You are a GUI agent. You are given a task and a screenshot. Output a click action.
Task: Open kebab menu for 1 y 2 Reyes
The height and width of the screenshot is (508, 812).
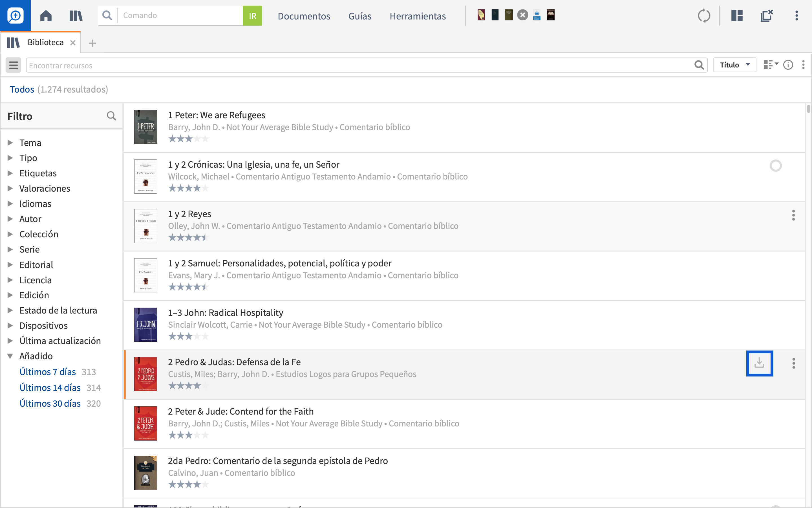[x=794, y=215]
